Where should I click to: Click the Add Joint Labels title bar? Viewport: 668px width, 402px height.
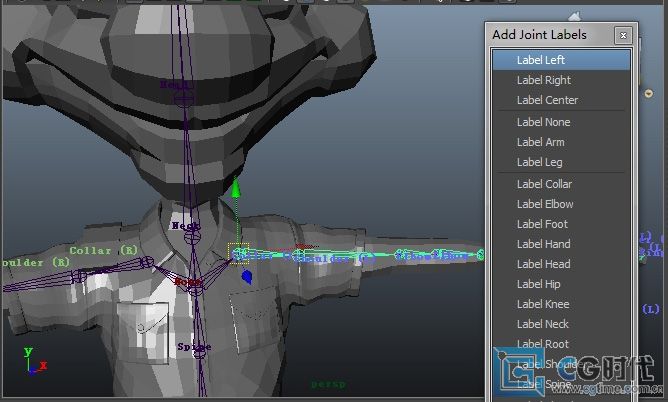[552, 35]
